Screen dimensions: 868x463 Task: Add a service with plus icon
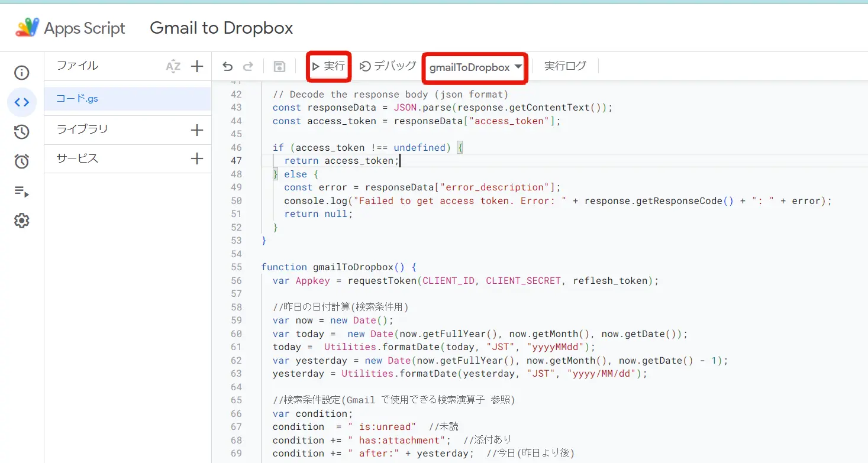click(x=197, y=158)
